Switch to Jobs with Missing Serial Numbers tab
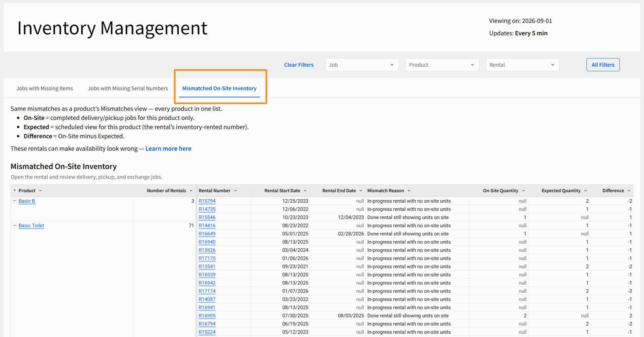 coord(128,88)
